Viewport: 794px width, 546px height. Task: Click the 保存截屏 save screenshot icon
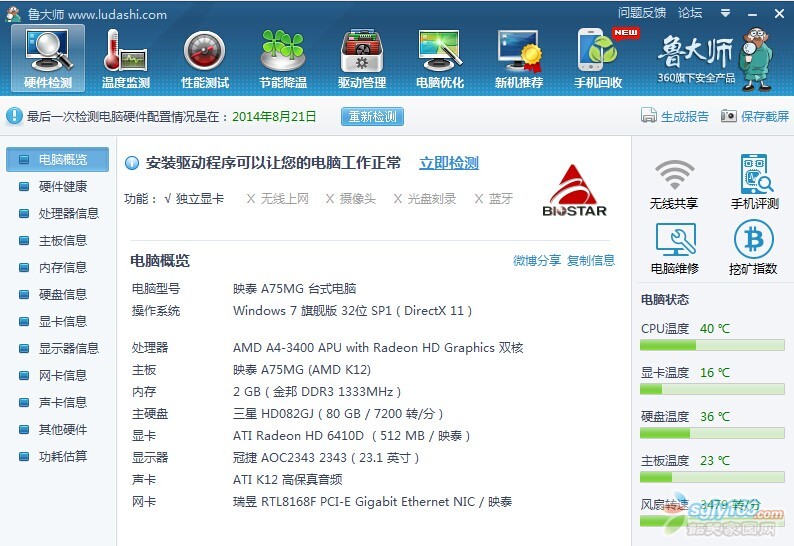pos(729,116)
